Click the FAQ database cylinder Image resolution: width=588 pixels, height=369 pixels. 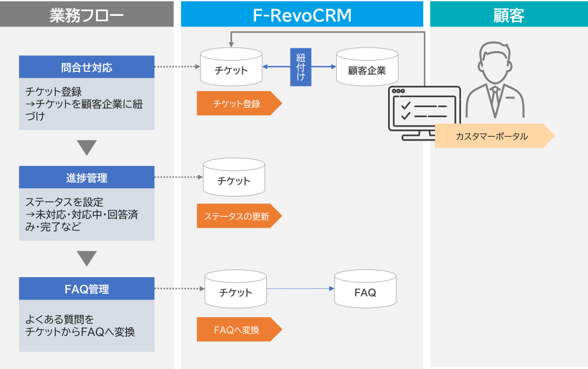pyautogui.click(x=365, y=289)
